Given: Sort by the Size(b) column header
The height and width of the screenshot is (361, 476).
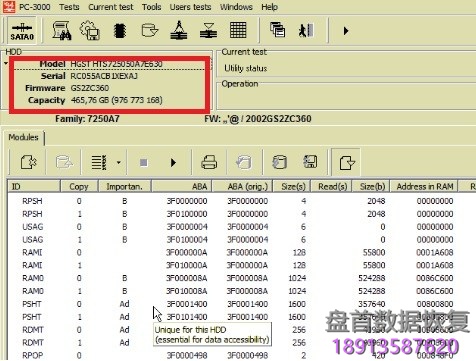Looking at the screenshot, I should [372, 186].
